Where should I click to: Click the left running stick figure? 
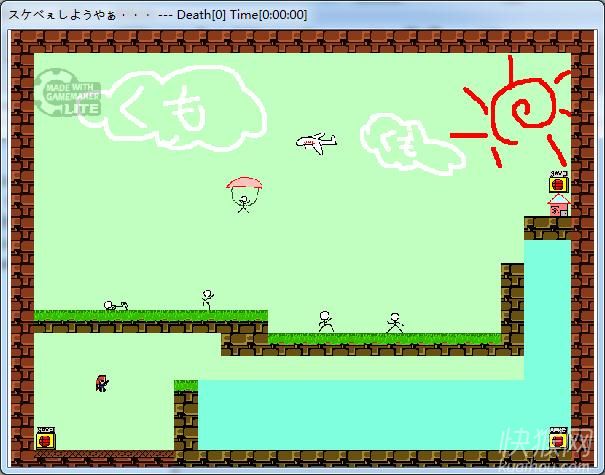(325, 321)
